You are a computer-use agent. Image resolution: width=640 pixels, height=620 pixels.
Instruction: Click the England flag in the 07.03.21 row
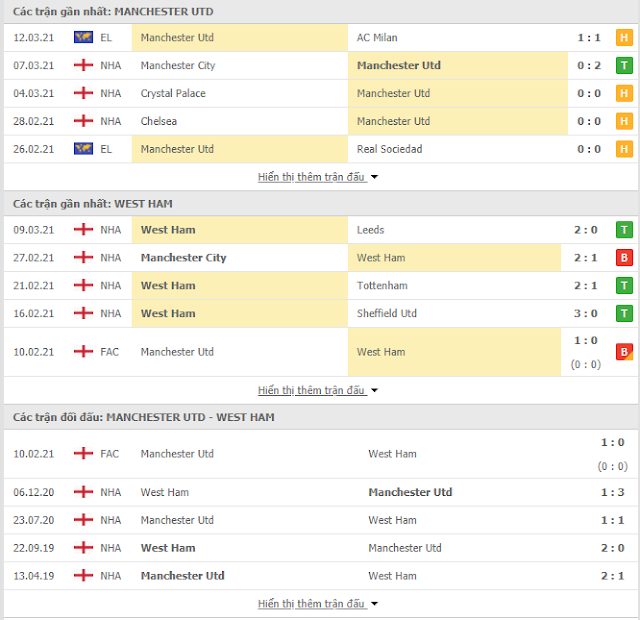(83, 65)
